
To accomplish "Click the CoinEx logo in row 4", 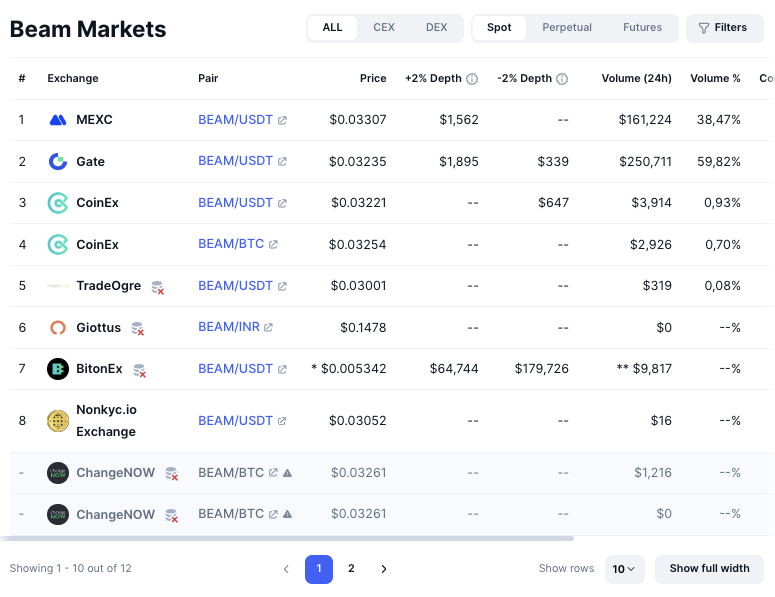I will (58, 244).
